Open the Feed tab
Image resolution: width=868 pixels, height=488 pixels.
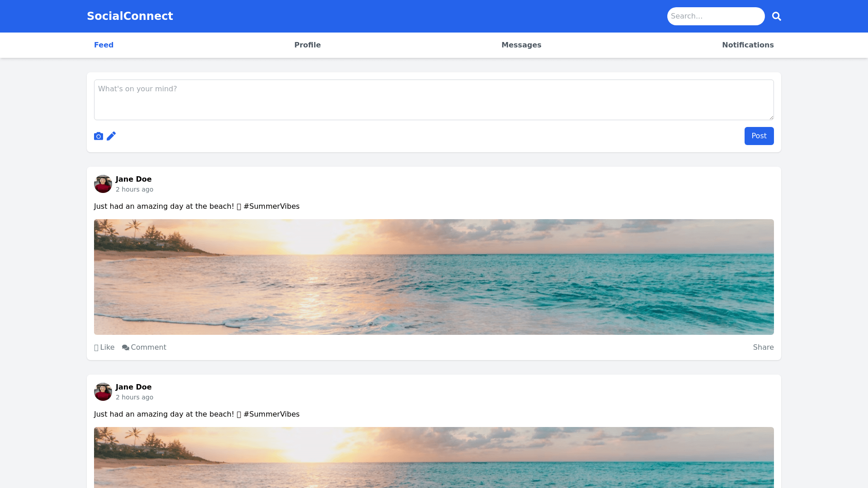[x=104, y=45]
